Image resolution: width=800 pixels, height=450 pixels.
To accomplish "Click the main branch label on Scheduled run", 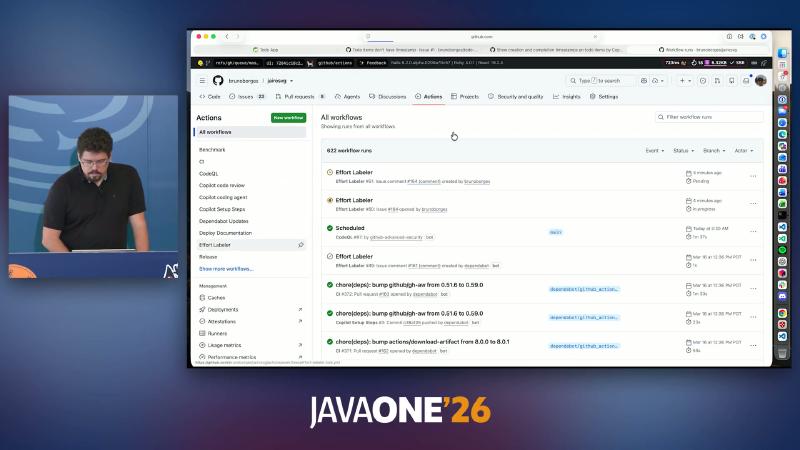I will click(556, 232).
